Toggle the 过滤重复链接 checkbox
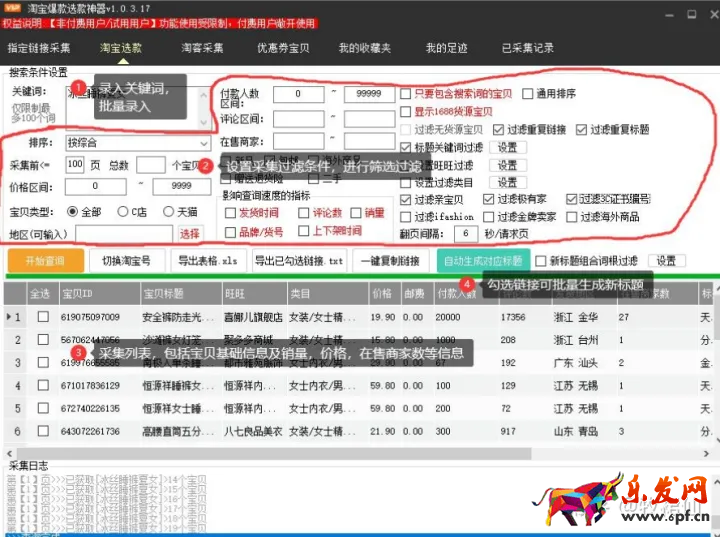The image size is (720, 537). tap(498, 130)
